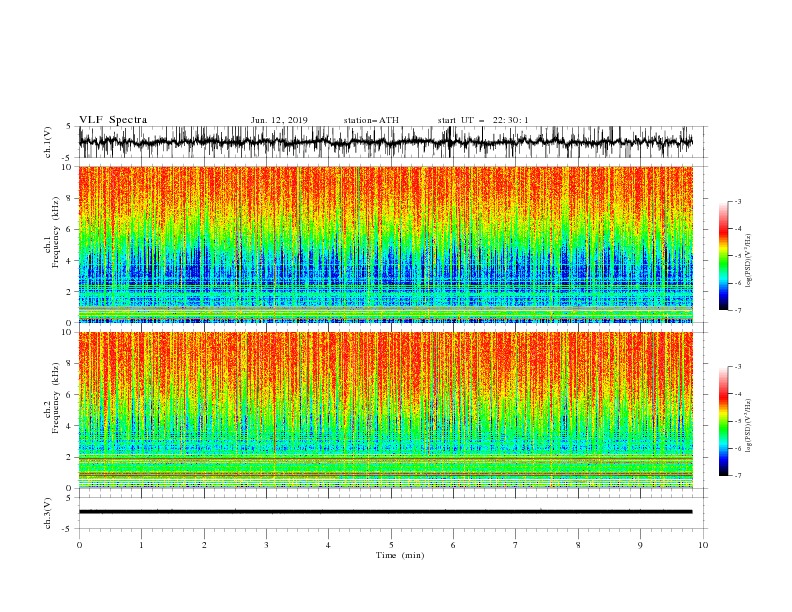
Task: Click the time axis tick label "1"
Action: click(x=141, y=545)
